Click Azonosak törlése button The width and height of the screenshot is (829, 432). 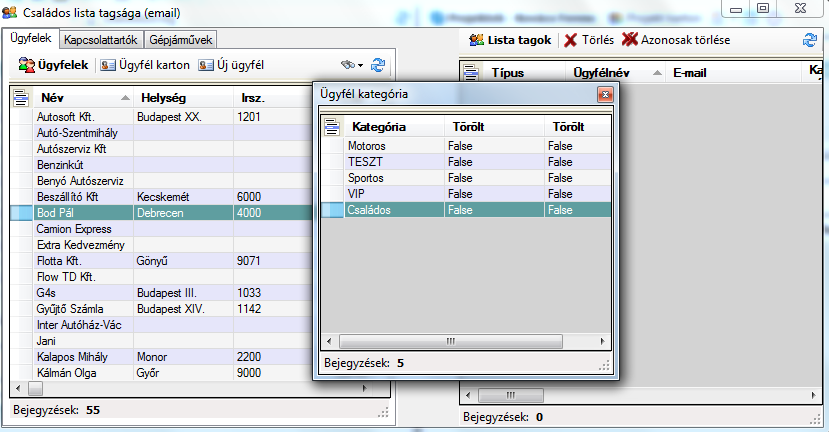676,40
